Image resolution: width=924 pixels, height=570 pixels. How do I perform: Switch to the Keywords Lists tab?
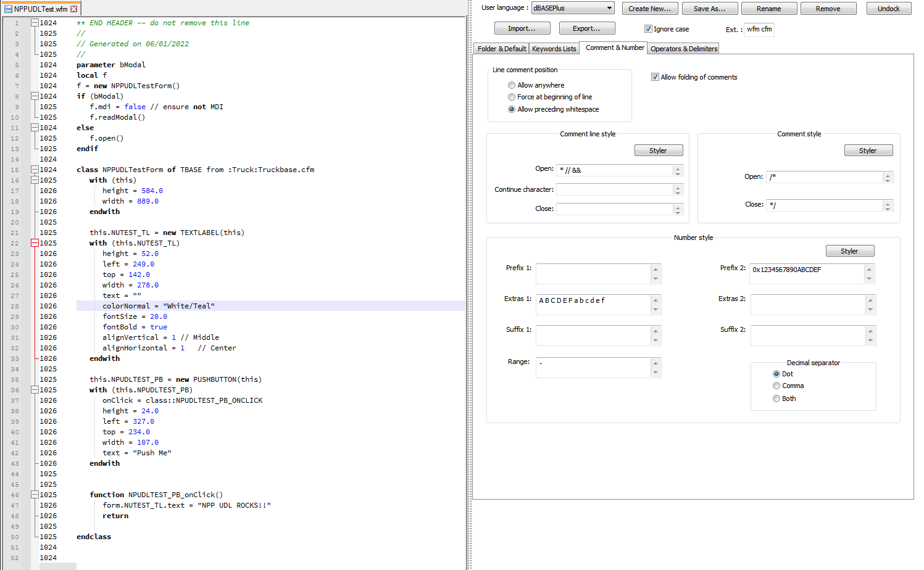pos(554,49)
